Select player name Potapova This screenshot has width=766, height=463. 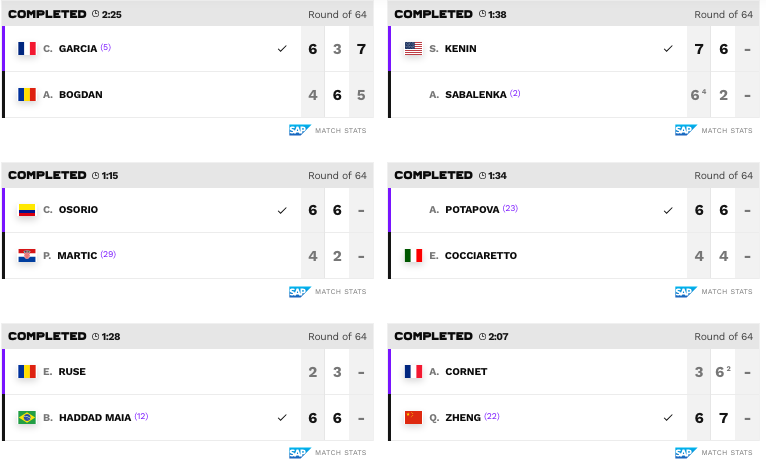(472, 210)
